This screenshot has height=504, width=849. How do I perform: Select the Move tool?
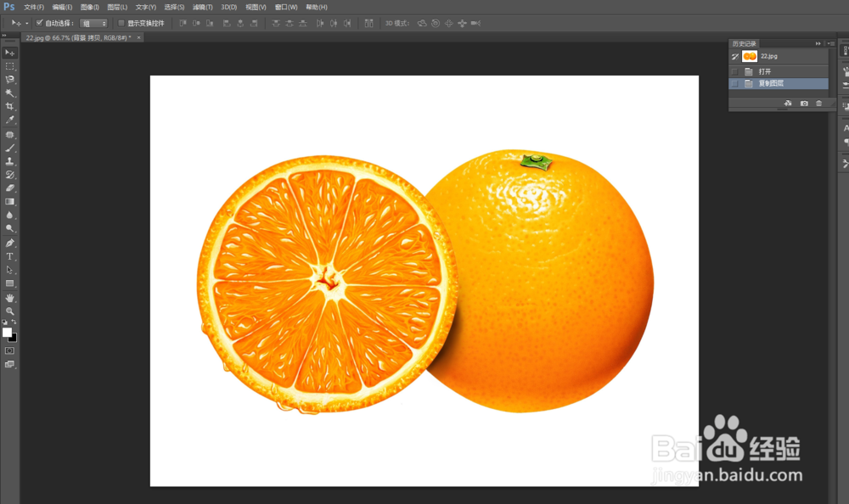pos(10,53)
